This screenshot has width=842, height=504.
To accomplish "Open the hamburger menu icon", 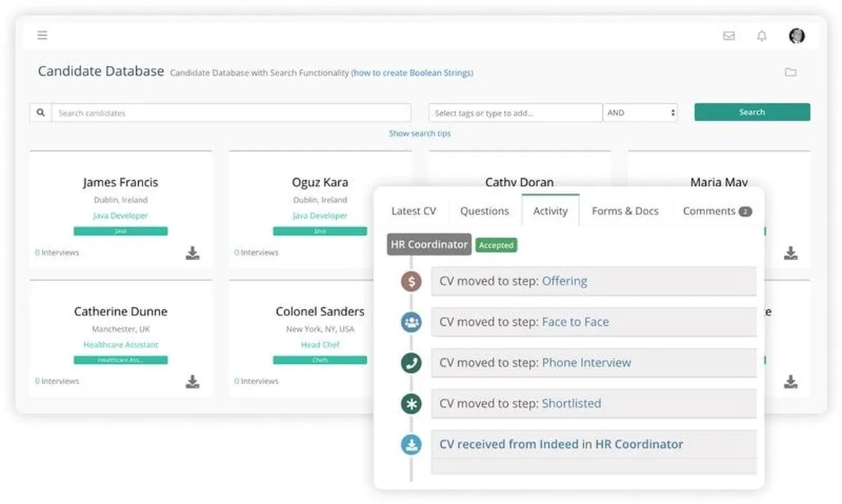I will pyautogui.click(x=42, y=35).
